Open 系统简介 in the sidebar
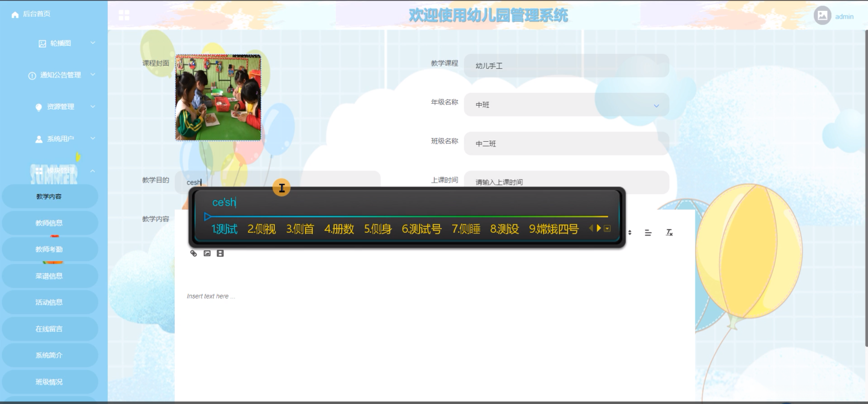This screenshot has width=868, height=404. pyautogui.click(x=49, y=356)
